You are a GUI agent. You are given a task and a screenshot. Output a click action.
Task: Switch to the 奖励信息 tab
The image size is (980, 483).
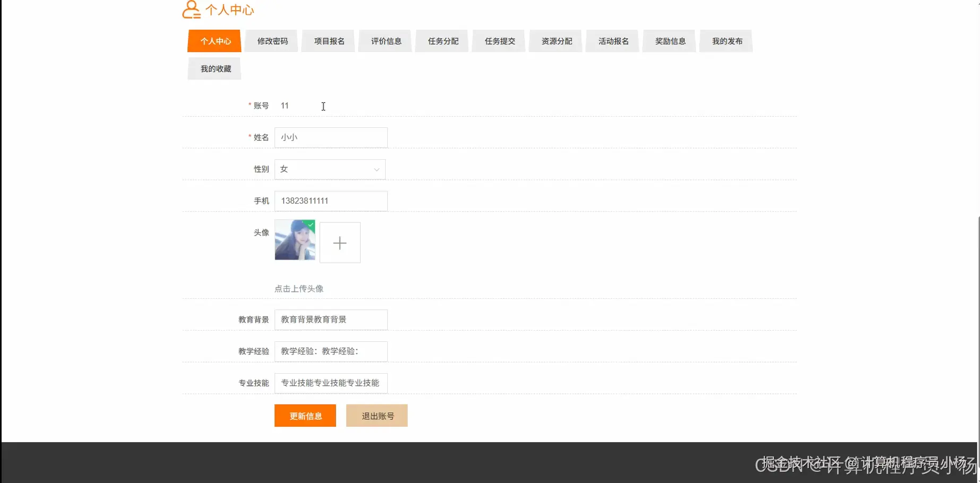(669, 41)
